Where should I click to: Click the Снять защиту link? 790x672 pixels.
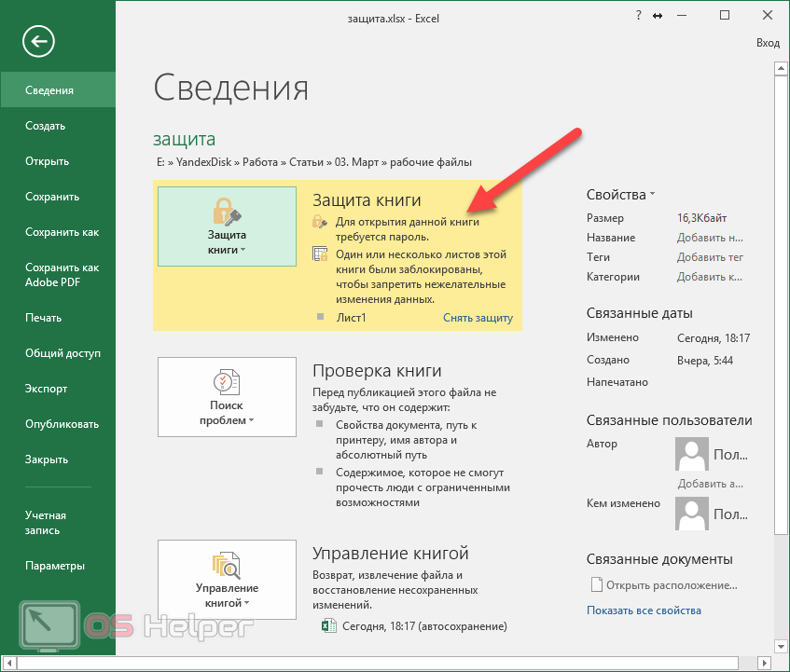coord(478,318)
